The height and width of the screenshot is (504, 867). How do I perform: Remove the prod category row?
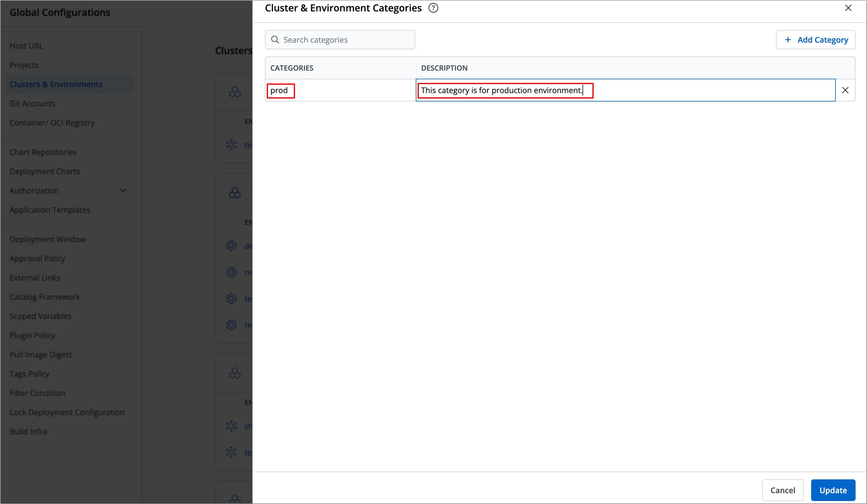(x=845, y=90)
